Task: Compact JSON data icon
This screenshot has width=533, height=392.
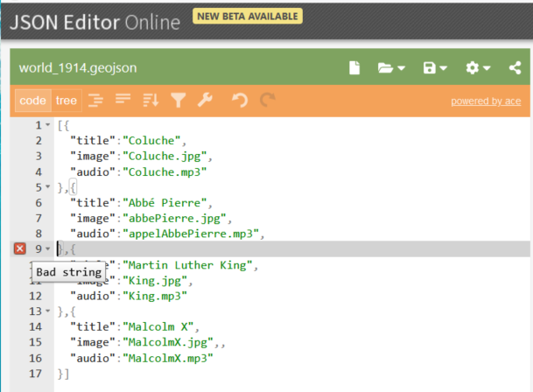Action: click(123, 100)
